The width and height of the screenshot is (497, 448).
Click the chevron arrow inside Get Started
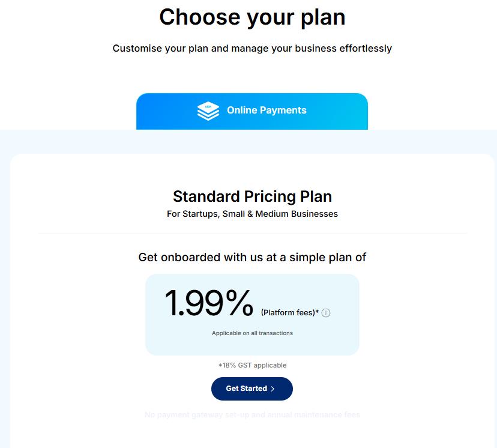point(273,389)
